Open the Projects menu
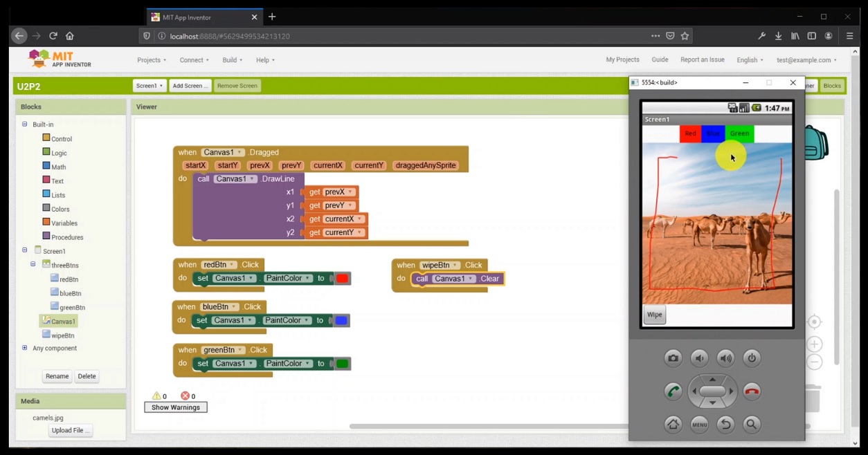Image resolution: width=868 pixels, height=455 pixels. 152,60
